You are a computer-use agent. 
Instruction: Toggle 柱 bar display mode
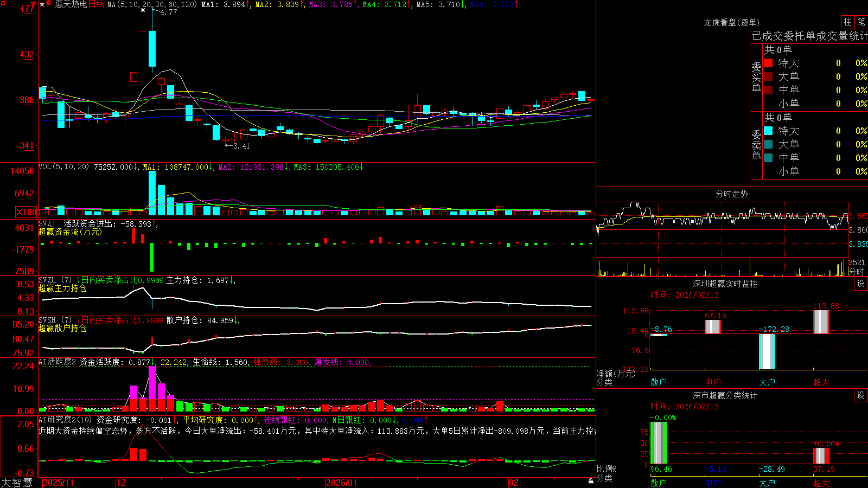pyautogui.click(x=847, y=22)
